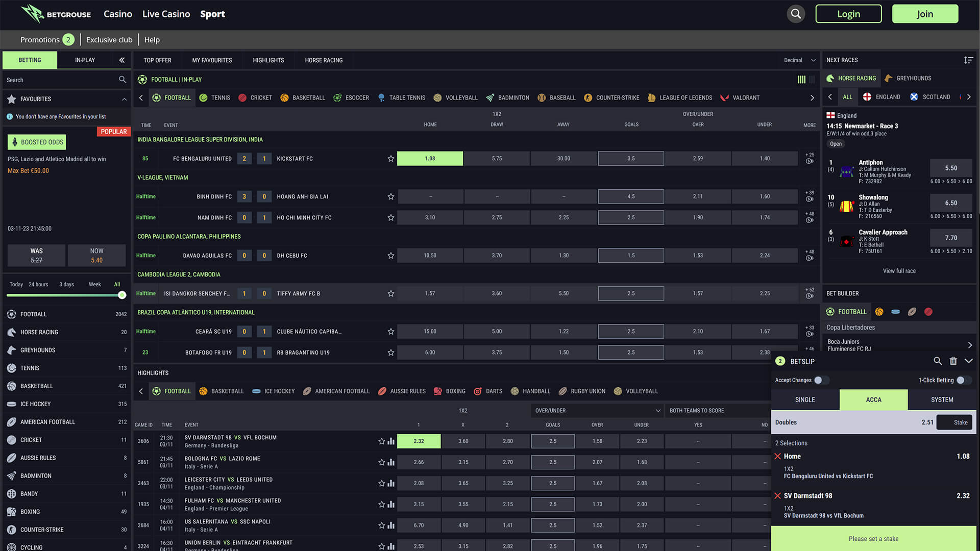Switch to the In-Play tab
This screenshot has height=551, width=980.
[x=85, y=60]
